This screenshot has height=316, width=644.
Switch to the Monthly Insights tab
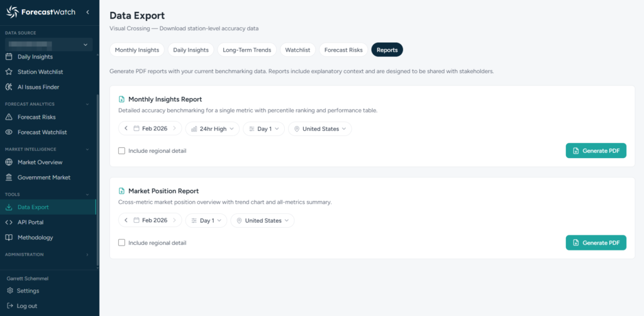135,50
